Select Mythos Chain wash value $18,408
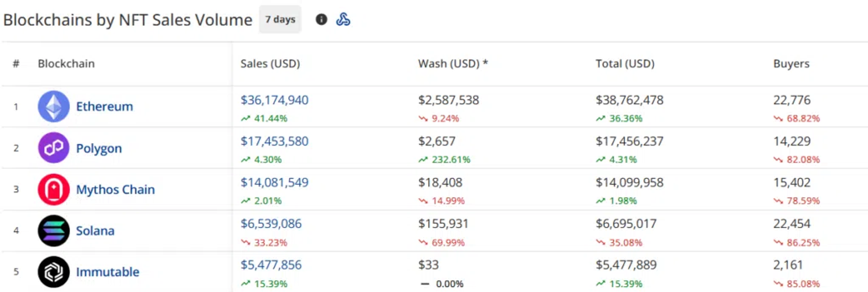 pos(440,182)
